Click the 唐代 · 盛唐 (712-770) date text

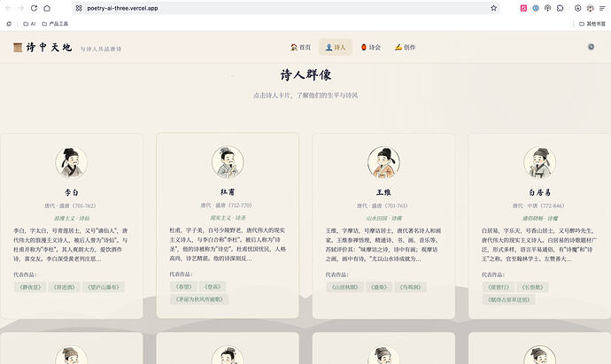pos(226,205)
